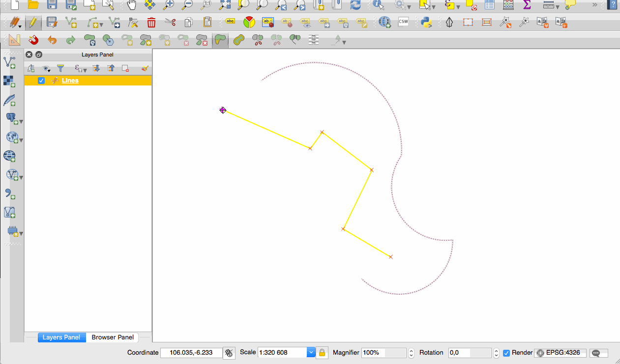Viewport: 620px width, 364px height.
Task: Click inside the Coordinate input field
Action: (x=191, y=353)
